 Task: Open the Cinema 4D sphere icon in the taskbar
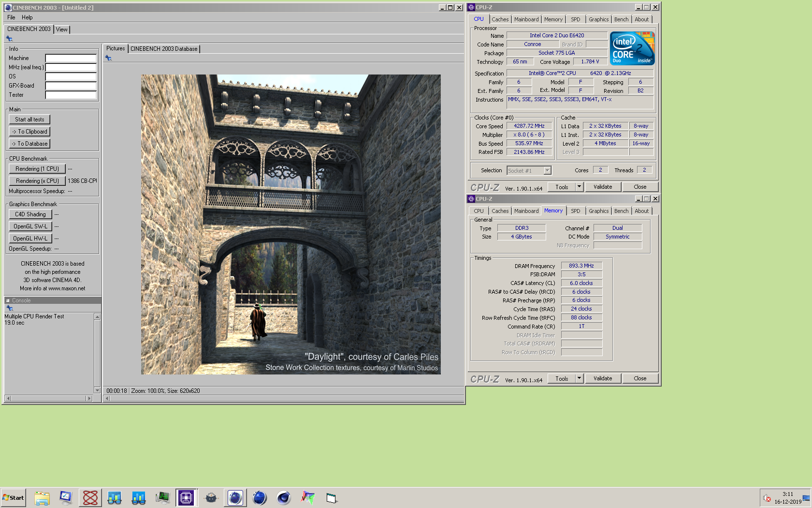click(x=284, y=497)
